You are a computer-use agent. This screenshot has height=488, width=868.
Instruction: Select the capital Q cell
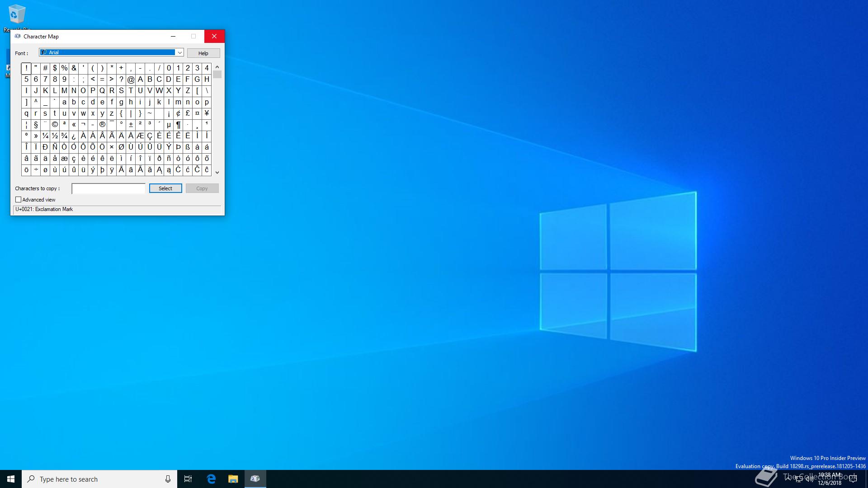pos(102,91)
